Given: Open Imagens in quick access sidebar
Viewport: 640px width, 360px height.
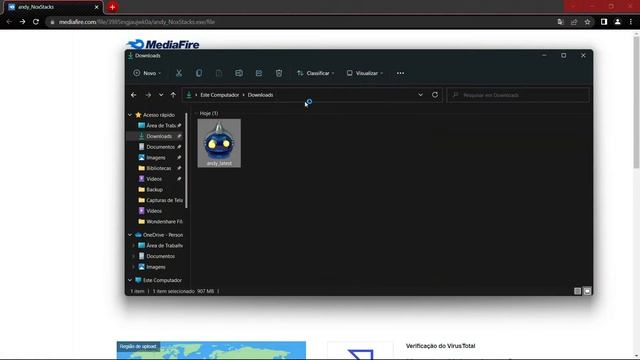Looking at the screenshot, I should click(156, 158).
